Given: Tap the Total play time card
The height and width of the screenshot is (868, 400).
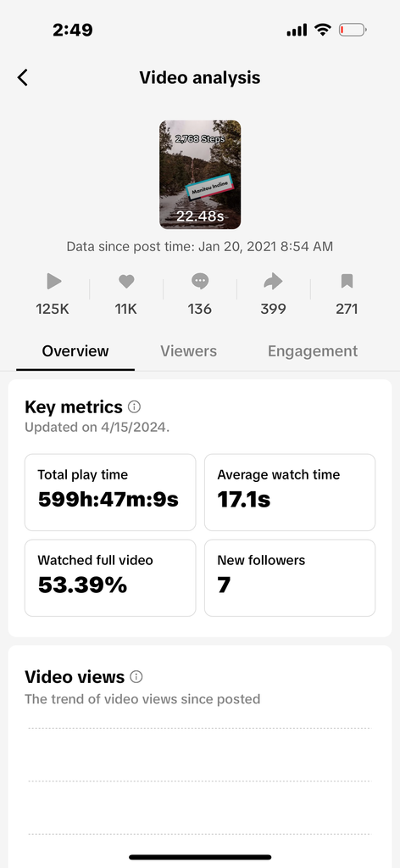Looking at the screenshot, I should (x=110, y=493).
